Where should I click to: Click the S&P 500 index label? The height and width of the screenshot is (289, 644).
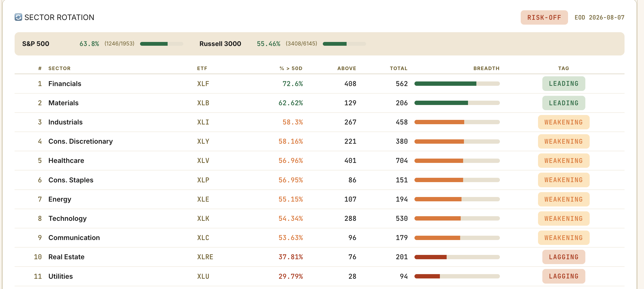tap(36, 44)
